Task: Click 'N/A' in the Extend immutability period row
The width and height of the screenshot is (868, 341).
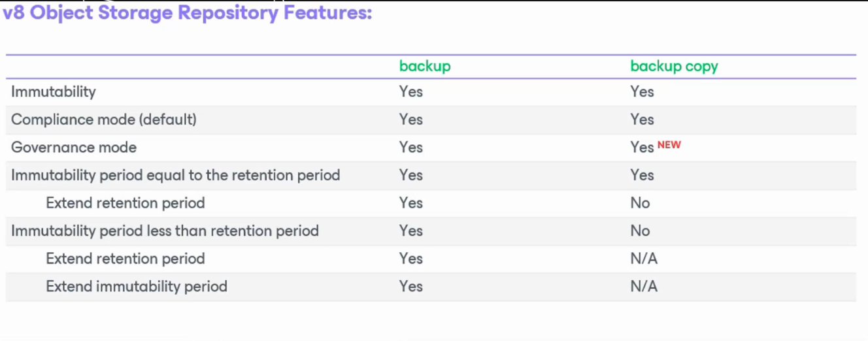Action: (x=644, y=286)
